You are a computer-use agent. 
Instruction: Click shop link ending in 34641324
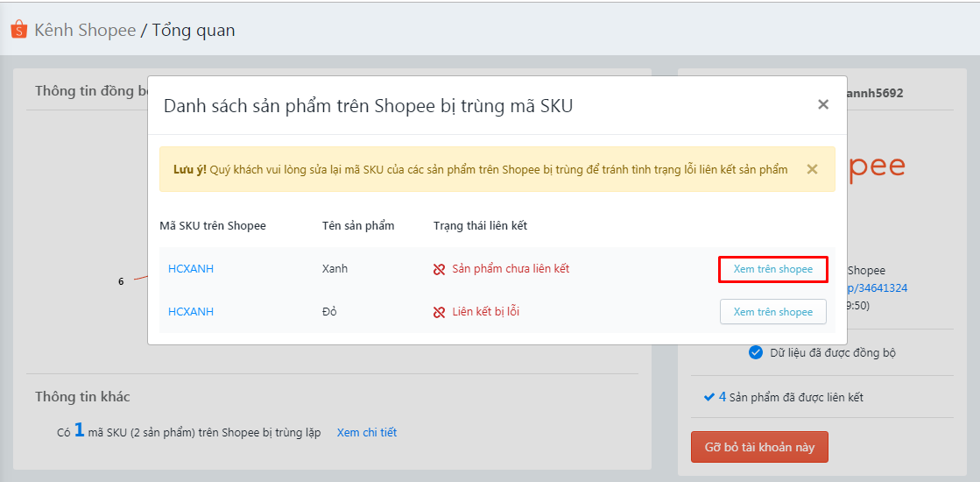pos(877,288)
